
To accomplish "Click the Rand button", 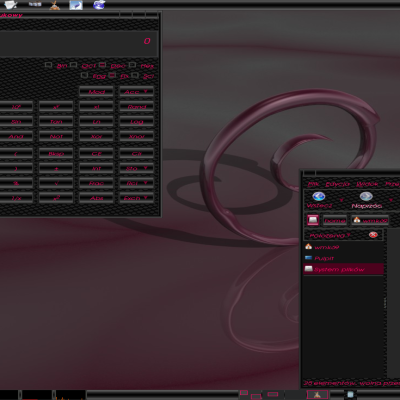I will tap(136, 107).
